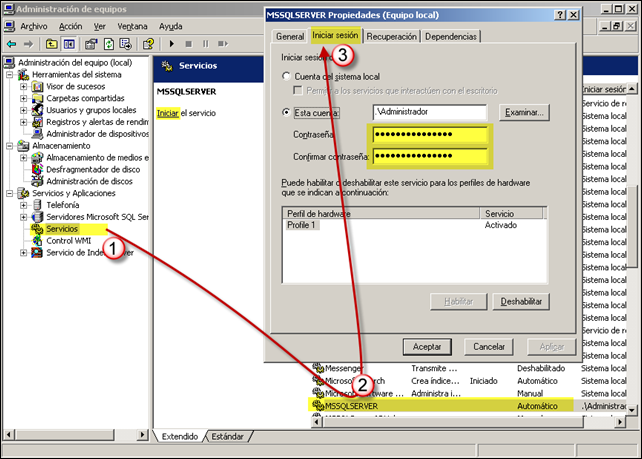Switch to General tab
The image size is (642, 459).
coord(290,36)
